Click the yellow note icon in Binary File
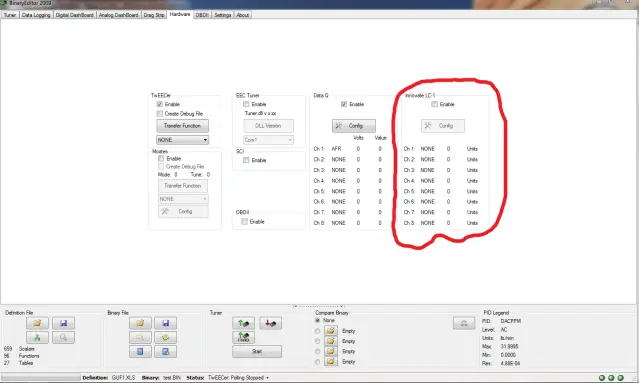The image size is (639, 383). (140, 337)
